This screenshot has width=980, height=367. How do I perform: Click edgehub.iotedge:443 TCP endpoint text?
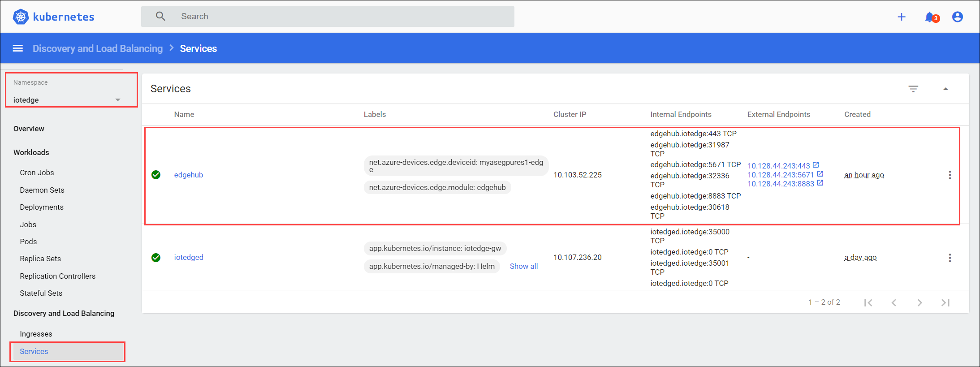point(693,134)
